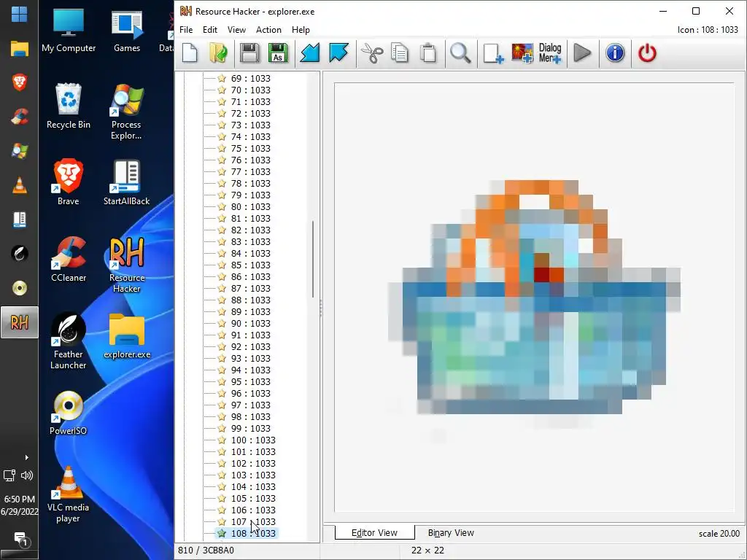The image size is (747, 560).
Task: Select icon resource 99 : 1033
Action: (251, 429)
